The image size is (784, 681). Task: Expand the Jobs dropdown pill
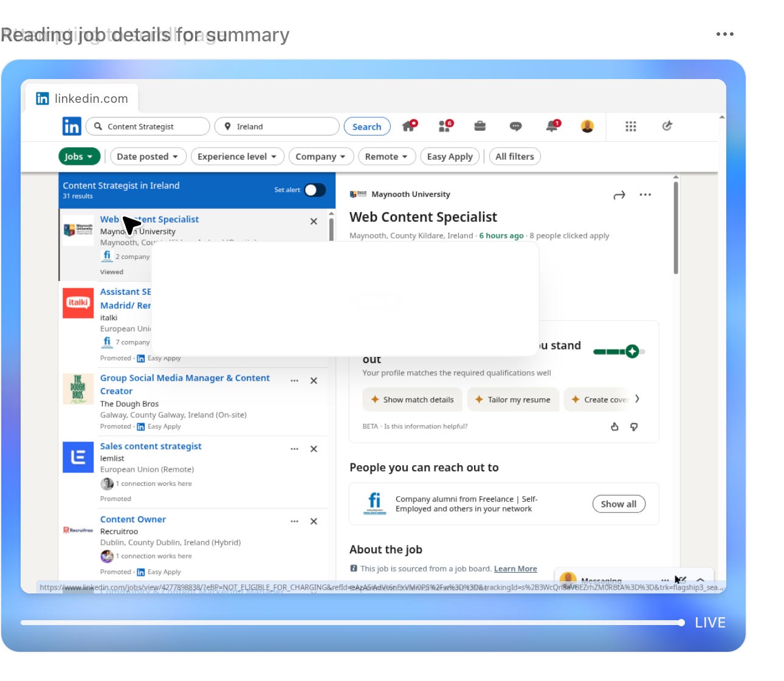(x=79, y=156)
